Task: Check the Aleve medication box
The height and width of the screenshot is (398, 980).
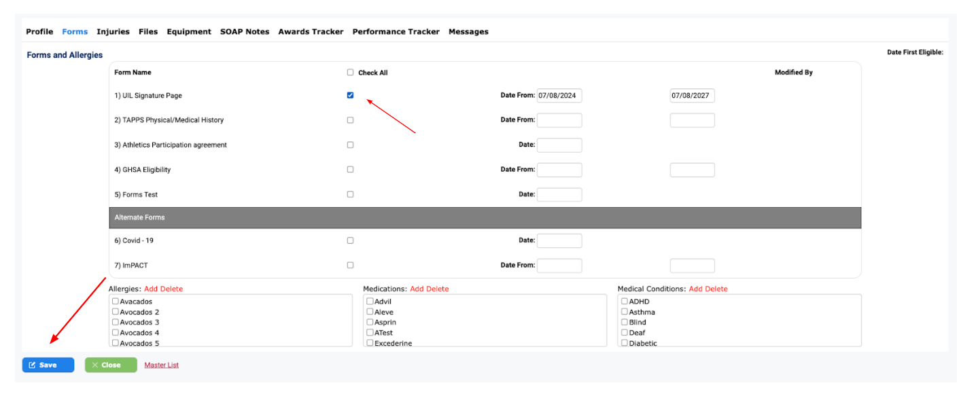Action: tap(370, 312)
